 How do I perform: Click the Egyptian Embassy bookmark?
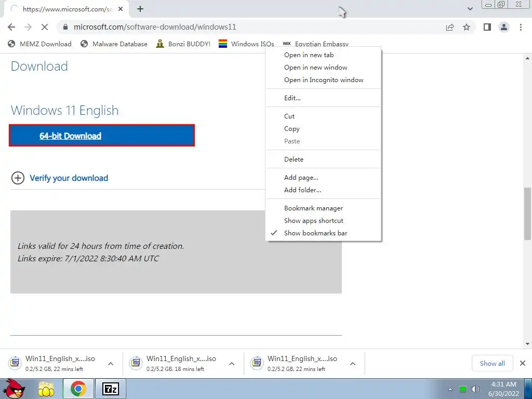coord(315,44)
